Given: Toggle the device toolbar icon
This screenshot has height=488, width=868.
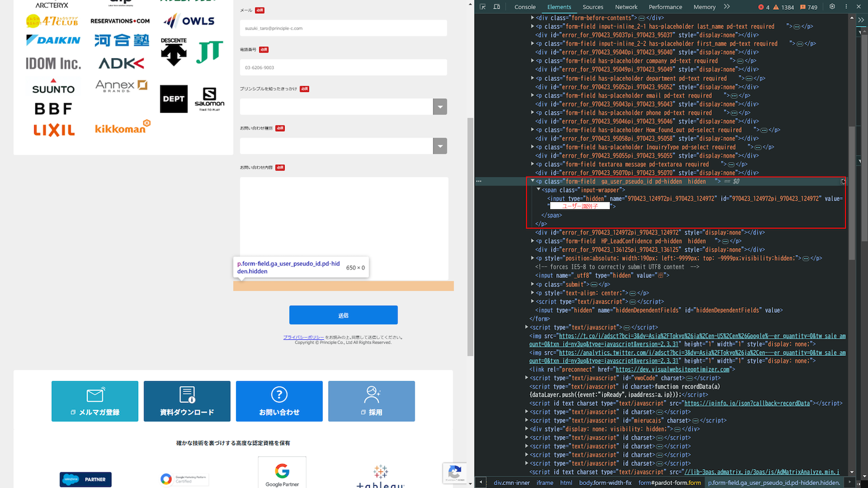Looking at the screenshot, I should coord(496,7).
